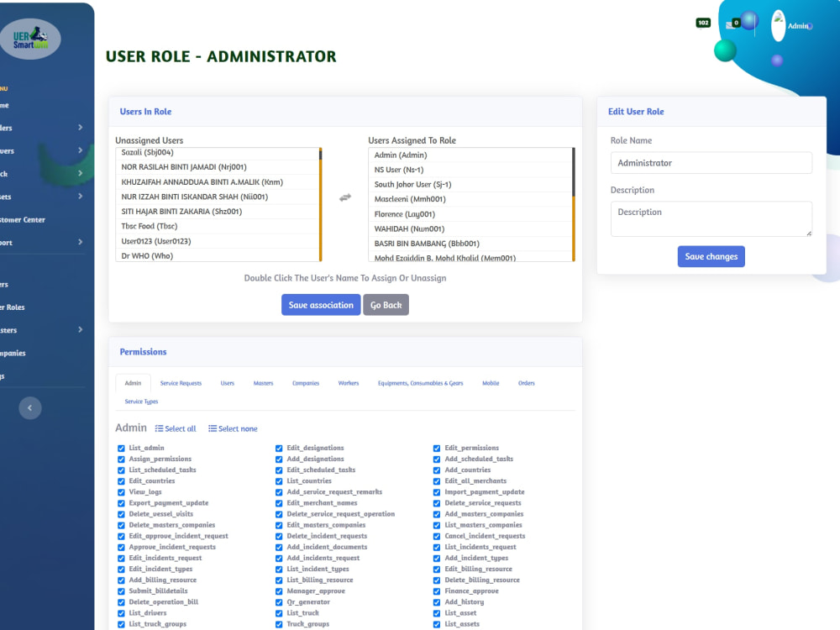
Task: Uncheck Manager_approve permission
Action: click(279, 591)
